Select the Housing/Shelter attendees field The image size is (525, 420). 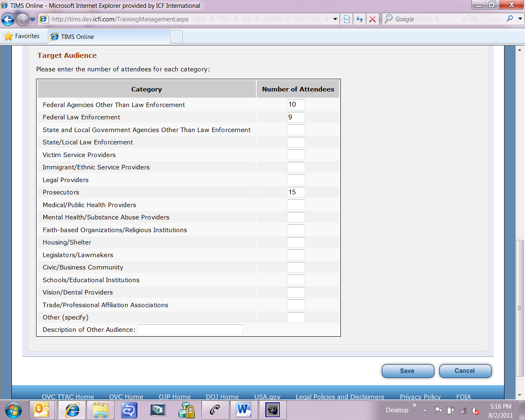pos(296,242)
